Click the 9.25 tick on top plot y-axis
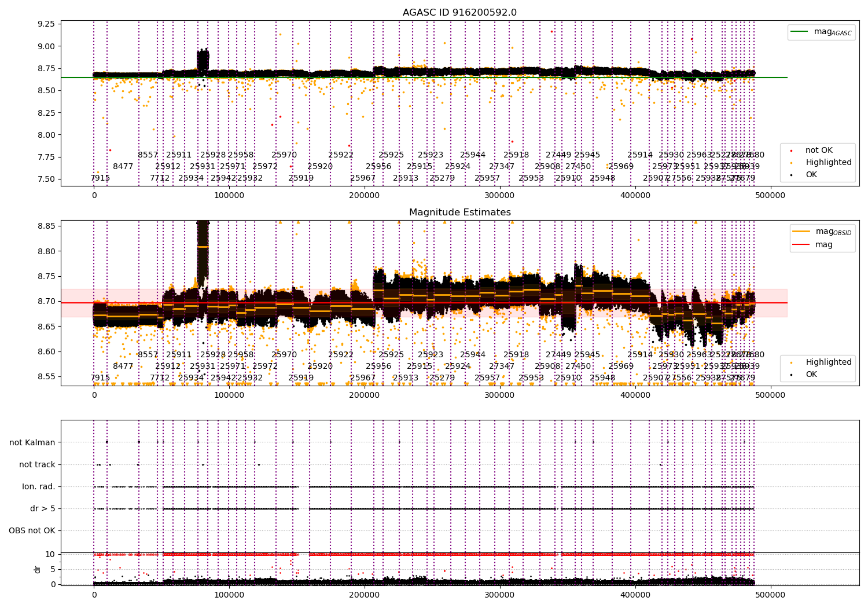 coord(46,24)
